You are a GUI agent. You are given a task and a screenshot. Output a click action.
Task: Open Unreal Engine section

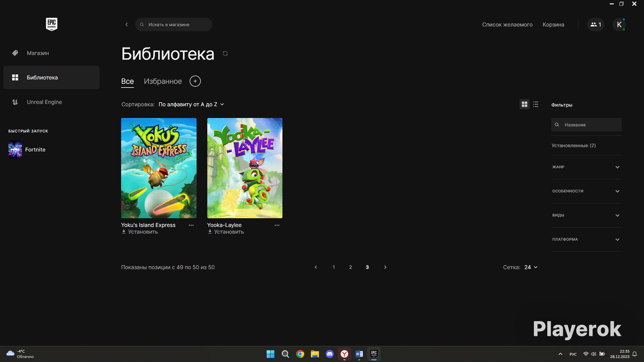point(51,102)
